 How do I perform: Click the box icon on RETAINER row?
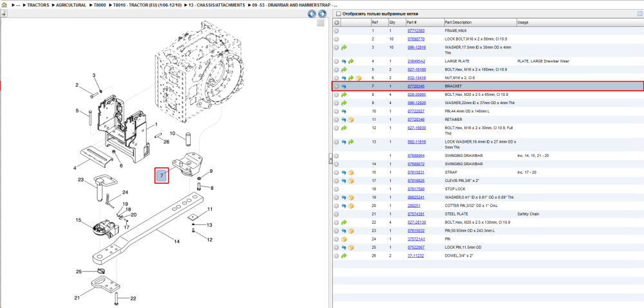(x=351, y=120)
